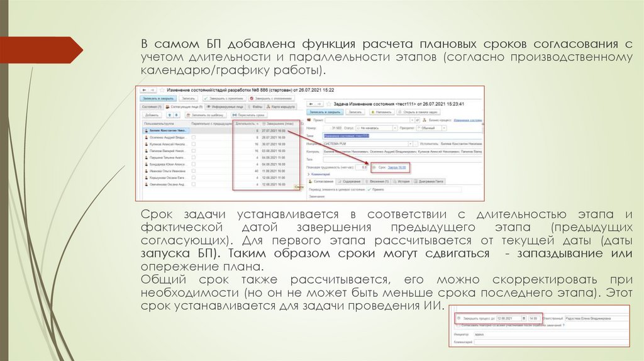Click 'Записать' in the task window
Viewport: 644px width, 361px height.
(355, 112)
